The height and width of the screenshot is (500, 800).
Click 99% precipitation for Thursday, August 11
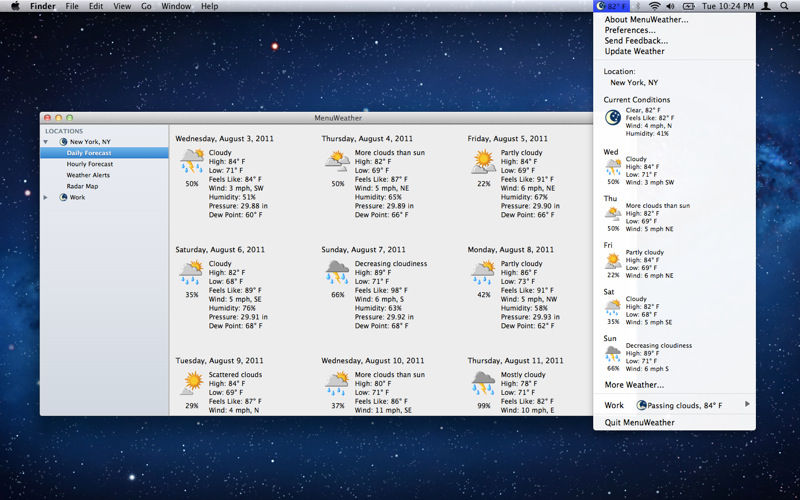point(484,406)
